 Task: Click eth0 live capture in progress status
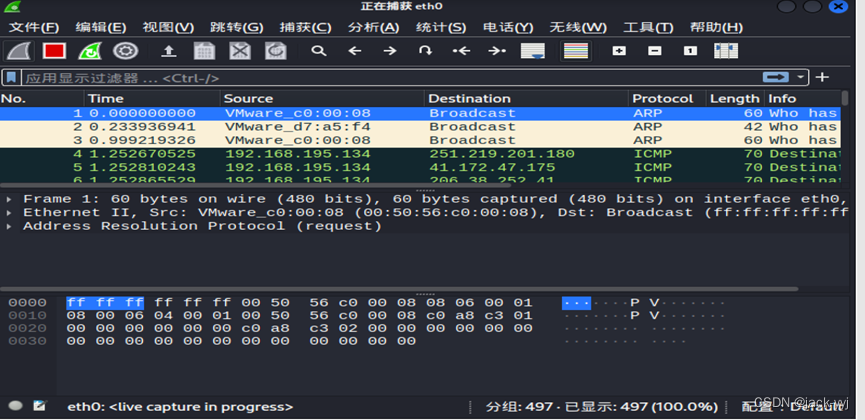tap(180, 407)
